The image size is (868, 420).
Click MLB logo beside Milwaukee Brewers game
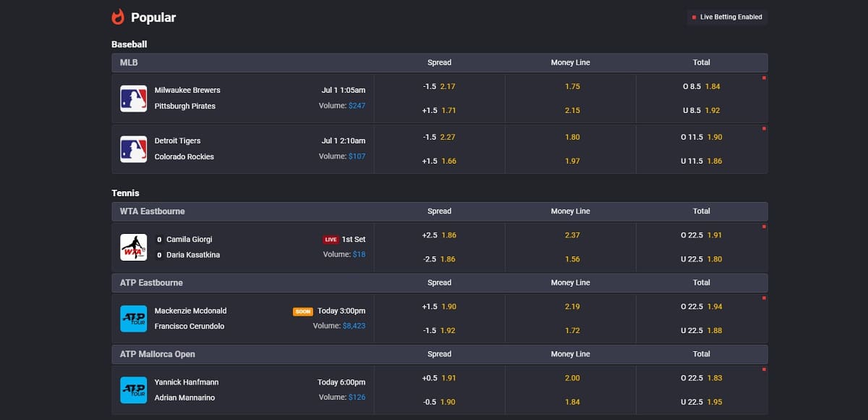133,98
